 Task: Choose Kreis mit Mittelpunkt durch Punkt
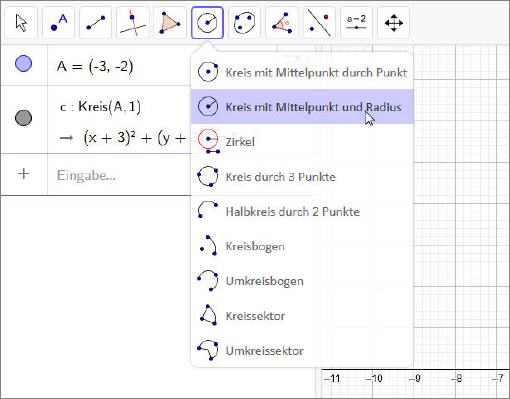pyautogui.click(x=302, y=72)
